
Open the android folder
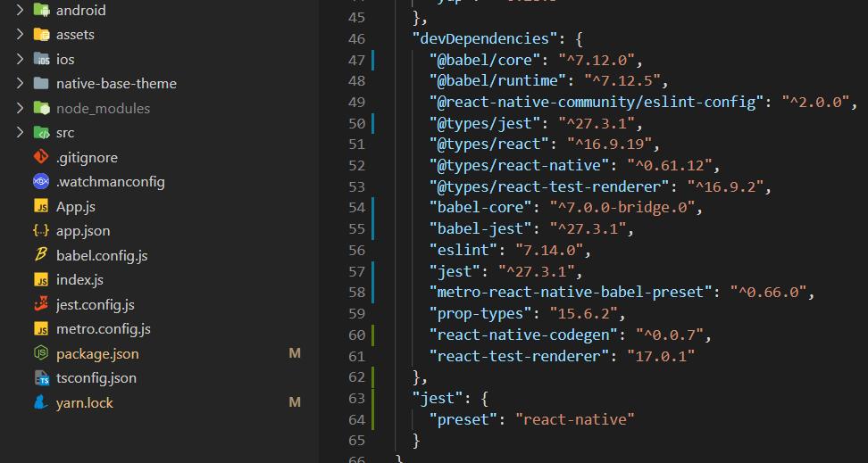pyautogui.click(x=81, y=11)
